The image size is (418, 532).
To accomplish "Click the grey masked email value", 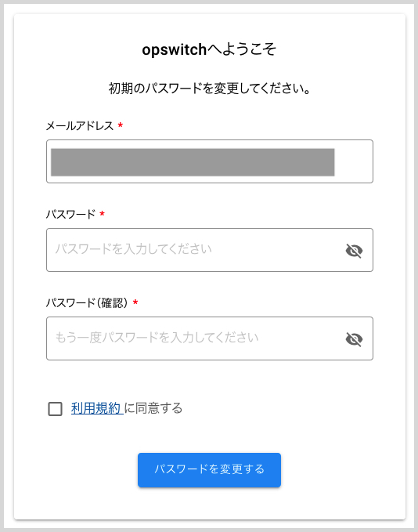I will (x=193, y=162).
